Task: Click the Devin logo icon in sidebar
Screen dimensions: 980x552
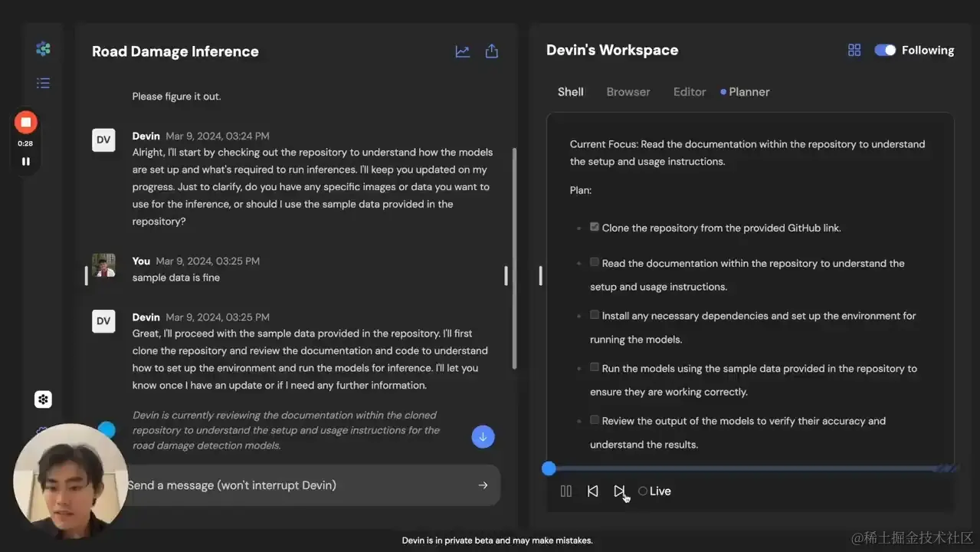Action: (43, 49)
